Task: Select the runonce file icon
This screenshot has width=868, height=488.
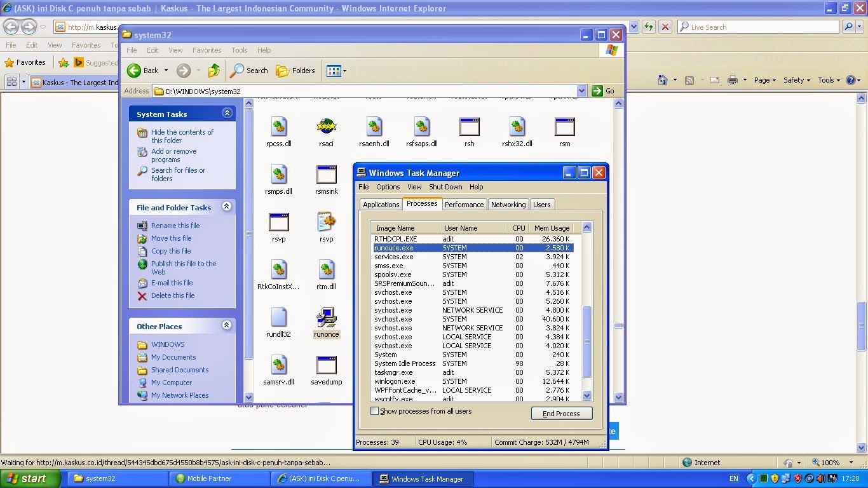Action: (326, 318)
